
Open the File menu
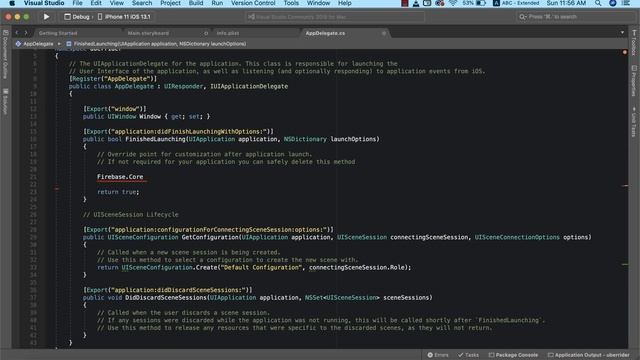[x=77, y=3]
